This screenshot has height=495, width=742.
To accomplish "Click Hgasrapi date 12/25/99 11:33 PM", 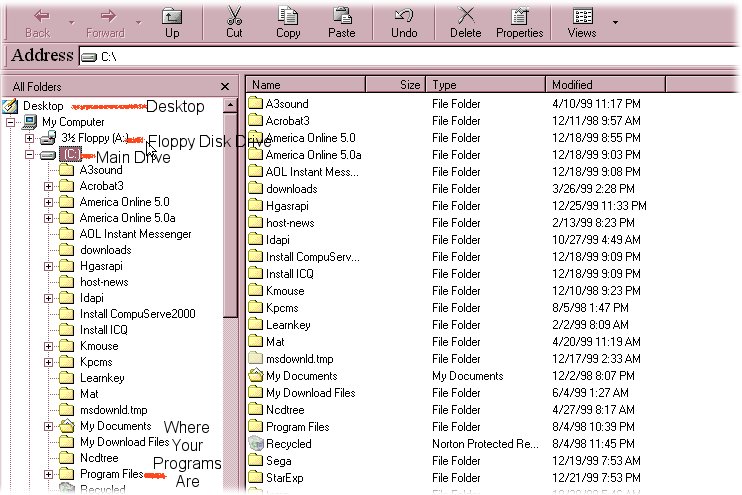I will 599,206.
